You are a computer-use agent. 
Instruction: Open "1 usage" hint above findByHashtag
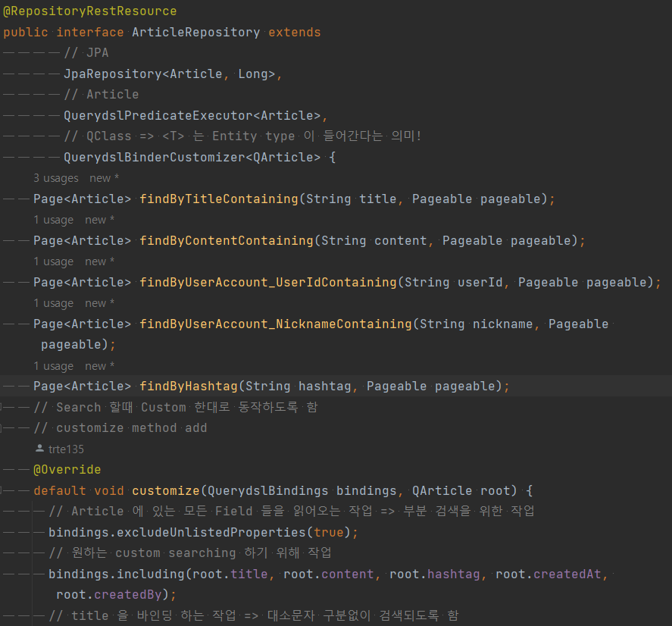tap(54, 366)
